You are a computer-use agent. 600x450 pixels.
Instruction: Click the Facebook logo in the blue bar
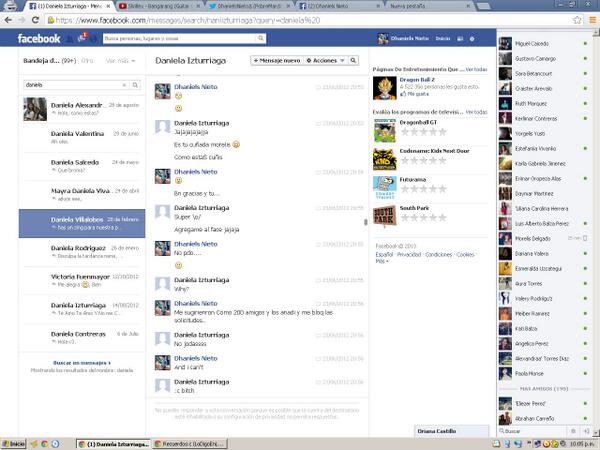click(39, 39)
